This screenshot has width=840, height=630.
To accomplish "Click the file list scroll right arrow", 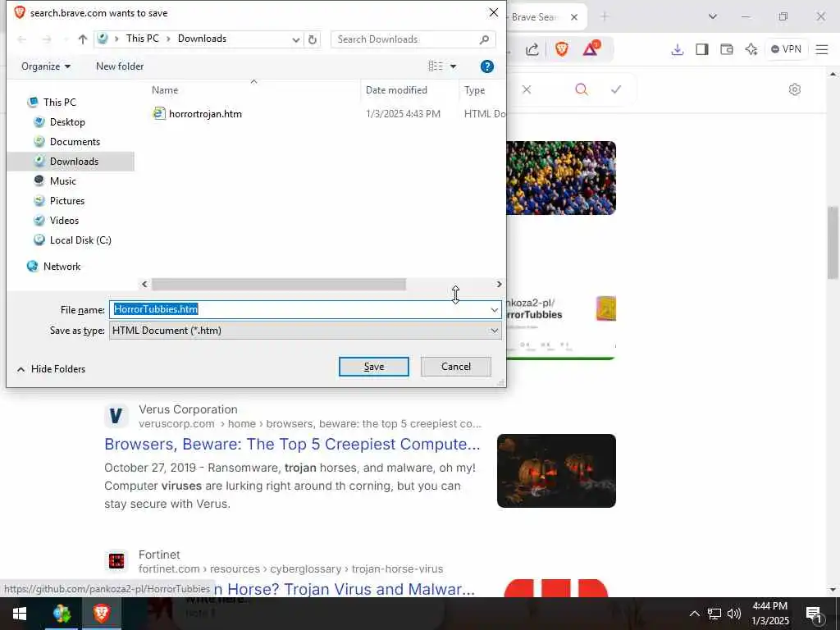I will (x=499, y=284).
